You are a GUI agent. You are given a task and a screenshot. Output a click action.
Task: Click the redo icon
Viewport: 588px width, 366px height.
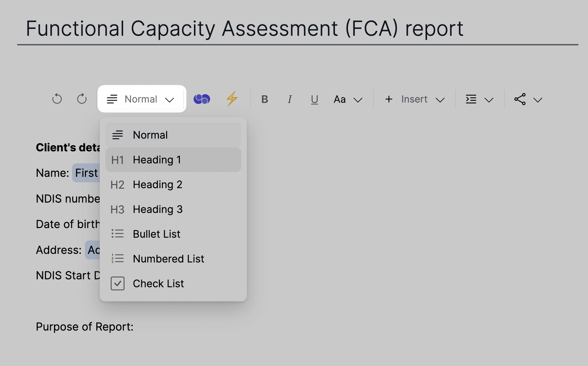click(81, 99)
